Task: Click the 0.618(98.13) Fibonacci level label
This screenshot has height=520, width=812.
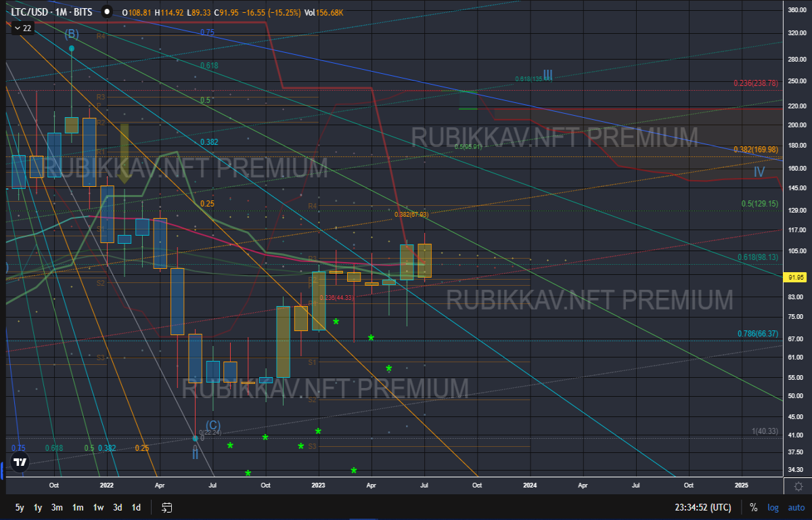Action: [758, 257]
